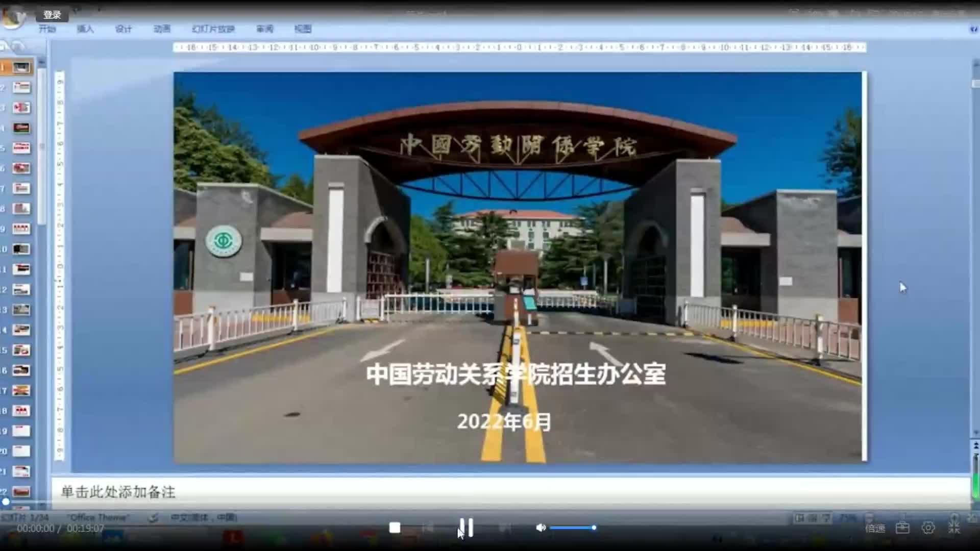Select slide 4 thumbnail
The height and width of the screenshot is (551, 980).
[21, 128]
